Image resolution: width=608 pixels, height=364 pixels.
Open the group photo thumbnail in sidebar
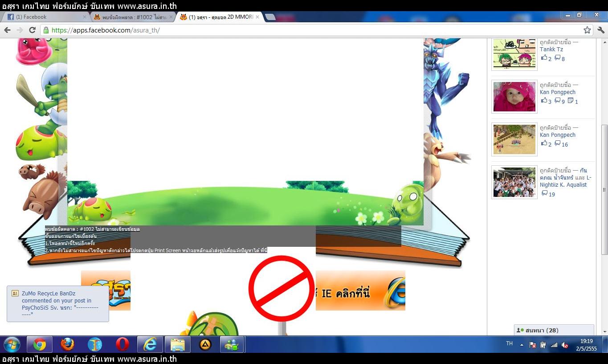tap(514, 182)
